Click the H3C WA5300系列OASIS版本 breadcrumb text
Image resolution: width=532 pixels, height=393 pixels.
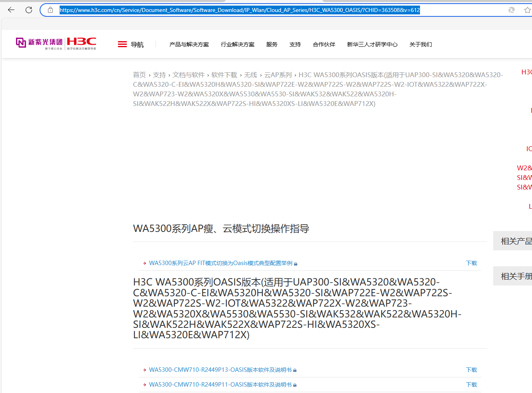point(318,89)
